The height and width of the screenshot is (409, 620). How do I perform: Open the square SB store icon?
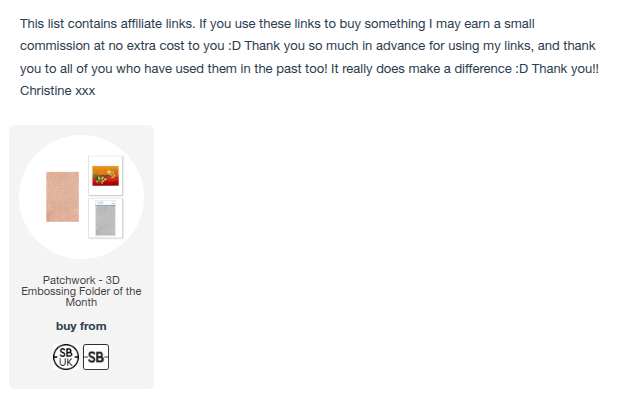pyautogui.click(x=96, y=357)
